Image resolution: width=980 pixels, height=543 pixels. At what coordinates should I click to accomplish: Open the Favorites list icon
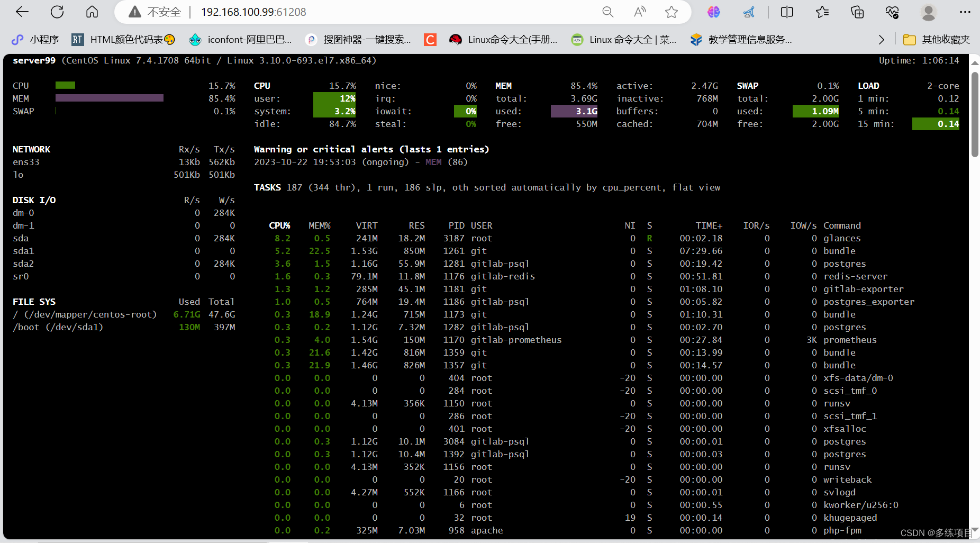[x=822, y=12]
